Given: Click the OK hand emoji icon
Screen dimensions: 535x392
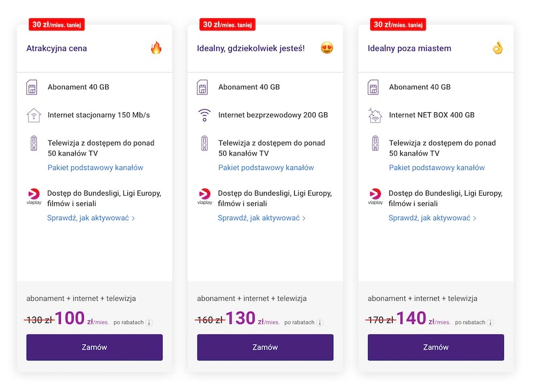Looking at the screenshot, I should coord(498,48).
